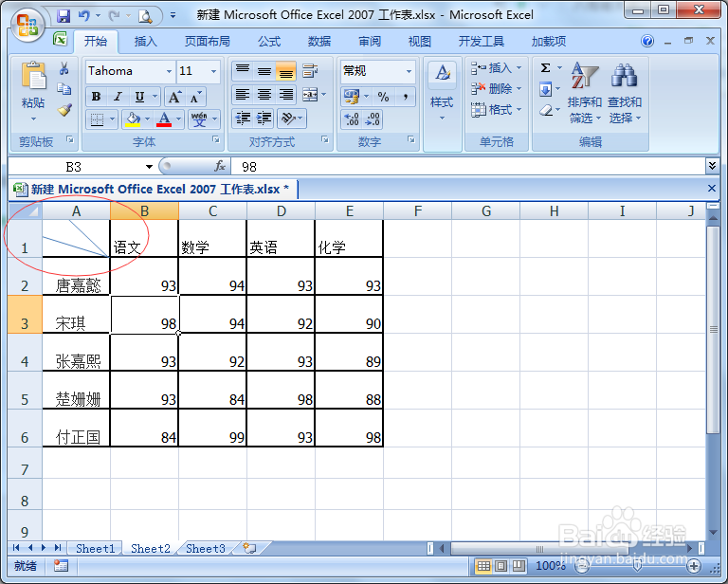
Task: Open the 开始 ribbon tab
Action: [x=96, y=42]
